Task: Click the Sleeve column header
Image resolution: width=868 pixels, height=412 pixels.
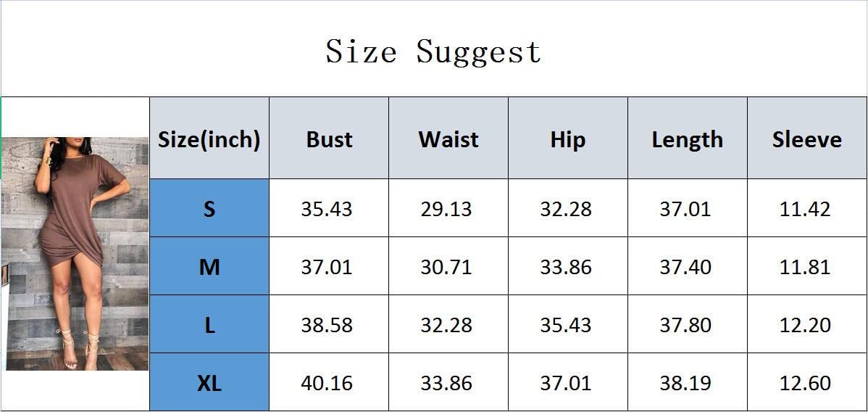Action: pyautogui.click(x=806, y=139)
